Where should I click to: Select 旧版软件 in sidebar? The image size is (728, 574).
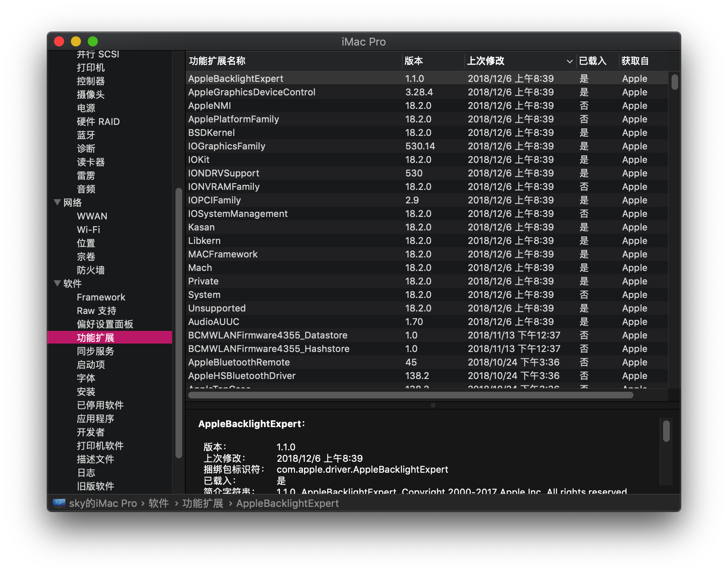pos(95,486)
